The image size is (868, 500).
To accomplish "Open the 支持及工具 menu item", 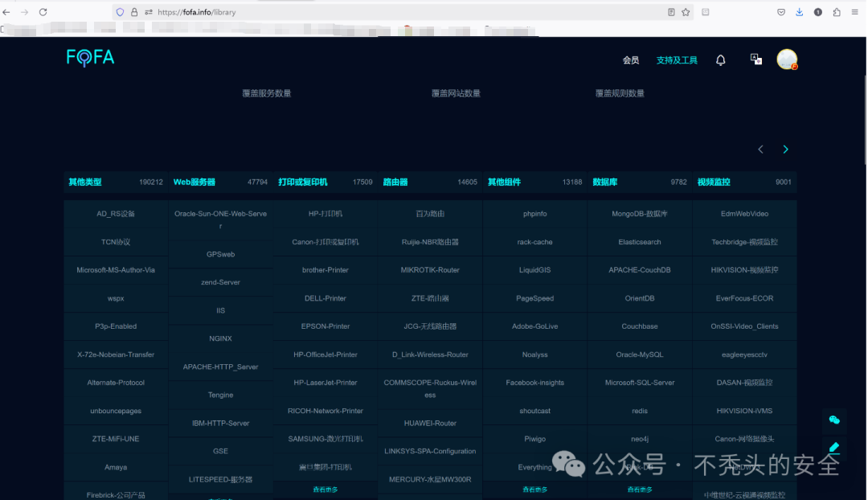I will pyautogui.click(x=677, y=60).
